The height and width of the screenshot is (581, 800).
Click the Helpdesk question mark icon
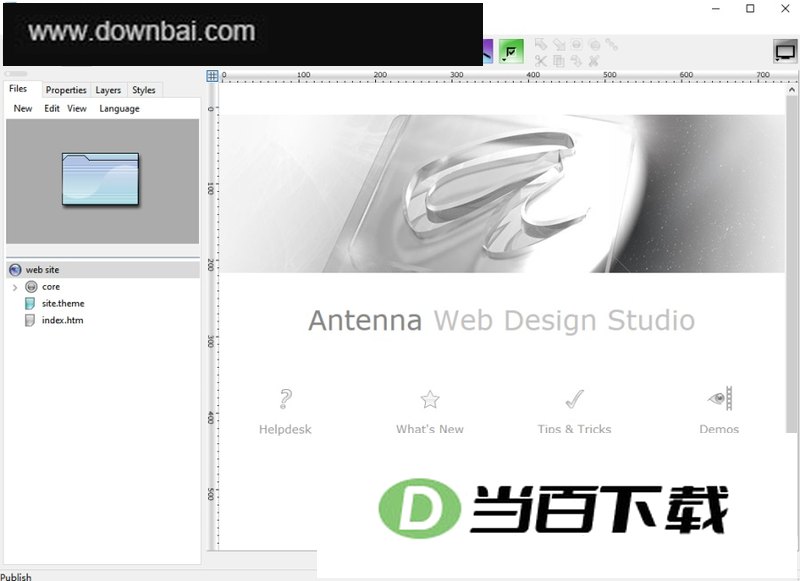(285, 399)
